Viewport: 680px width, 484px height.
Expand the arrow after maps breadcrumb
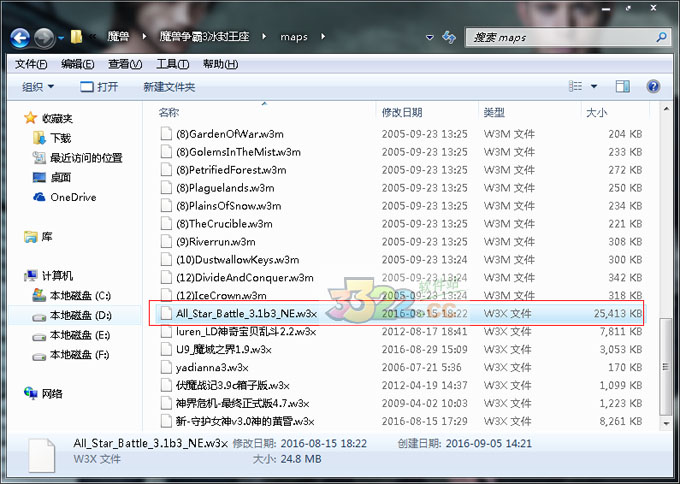(x=323, y=37)
